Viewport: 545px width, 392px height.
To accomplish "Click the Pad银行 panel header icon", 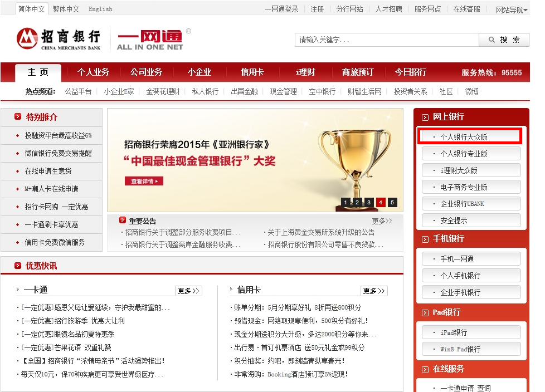I will [x=425, y=313].
